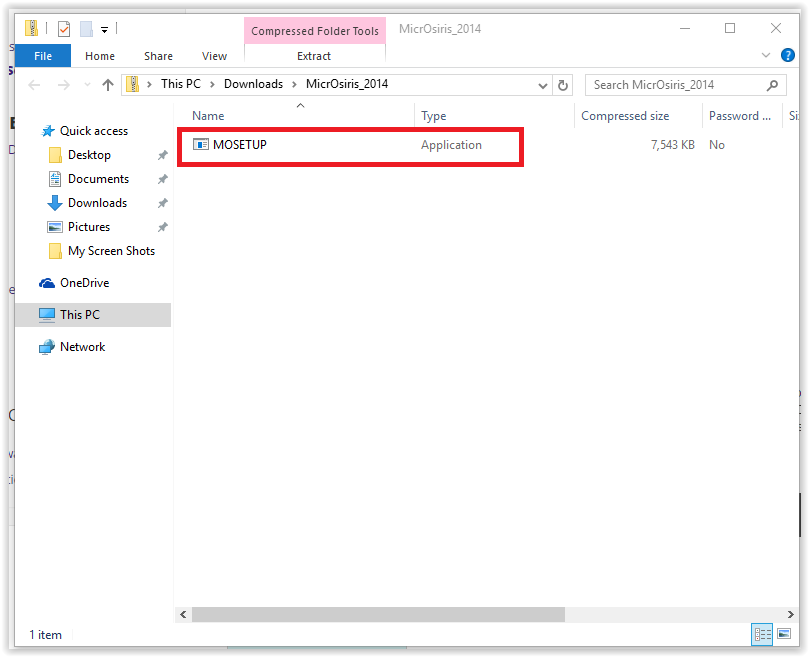
Task: Click the Quick access star icon
Action: point(48,131)
